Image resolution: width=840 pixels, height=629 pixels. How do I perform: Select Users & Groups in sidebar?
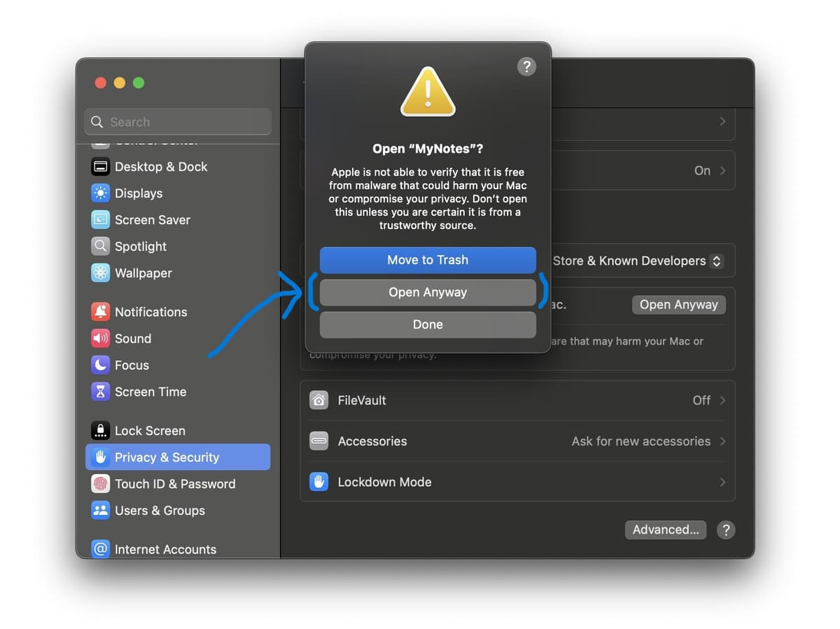click(x=178, y=511)
